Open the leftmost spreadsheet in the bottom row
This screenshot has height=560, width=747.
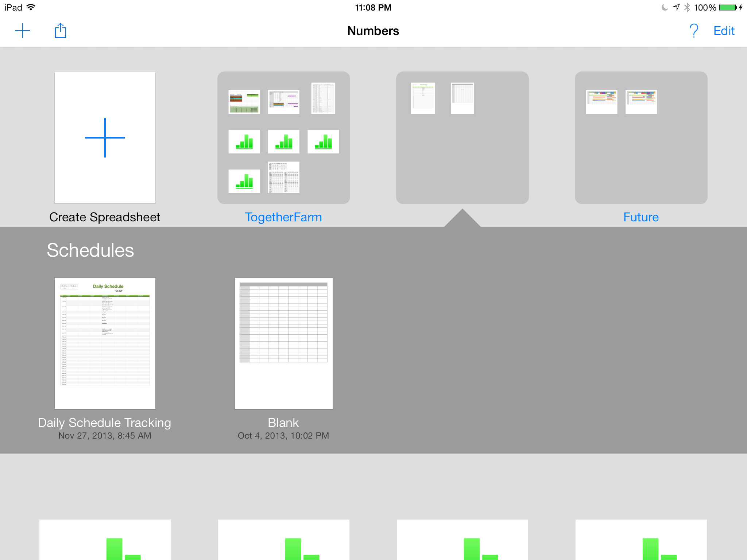pos(105,540)
